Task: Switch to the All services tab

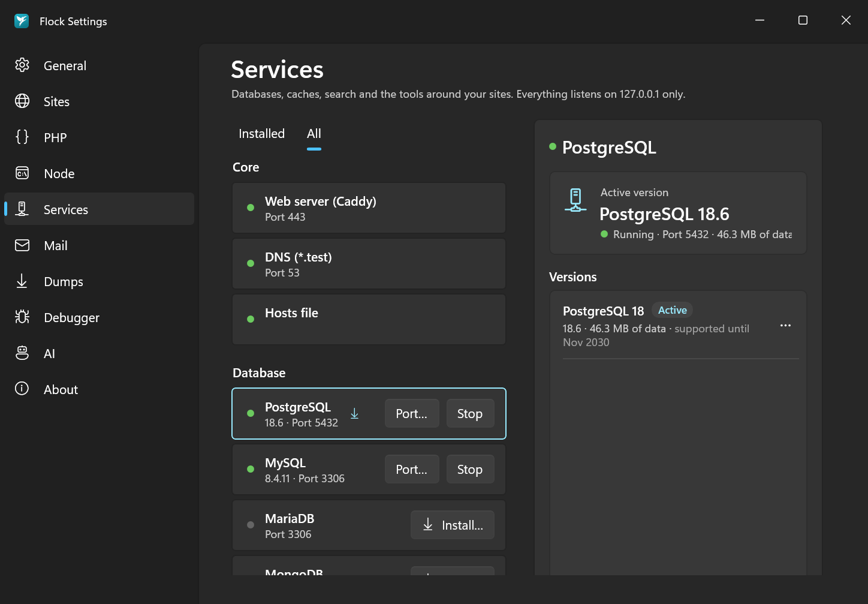Action: (314, 134)
